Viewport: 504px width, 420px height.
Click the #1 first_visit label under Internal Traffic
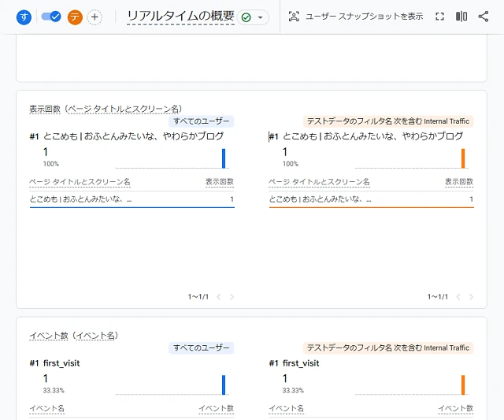click(x=294, y=363)
